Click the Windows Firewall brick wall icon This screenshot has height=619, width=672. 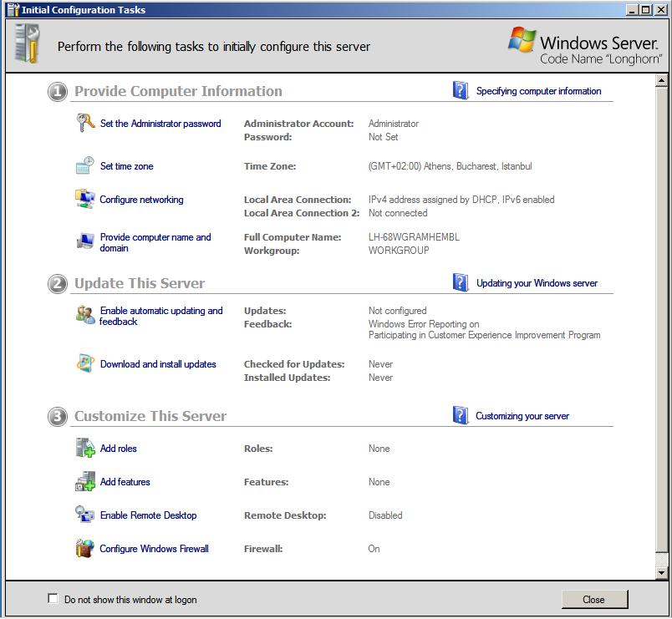tap(85, 548)
